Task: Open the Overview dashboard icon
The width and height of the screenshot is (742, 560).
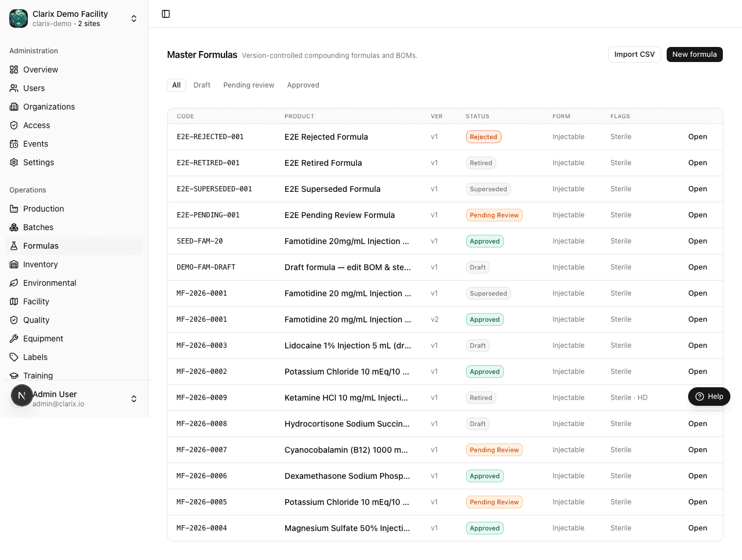Action: point(14,70)
